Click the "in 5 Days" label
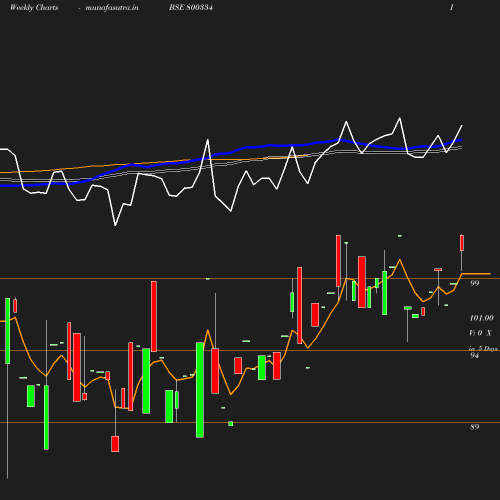 [x=483, y=348]
